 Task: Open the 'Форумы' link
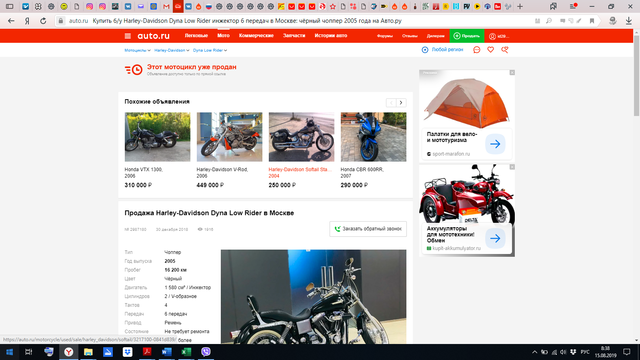click(385, 36)
